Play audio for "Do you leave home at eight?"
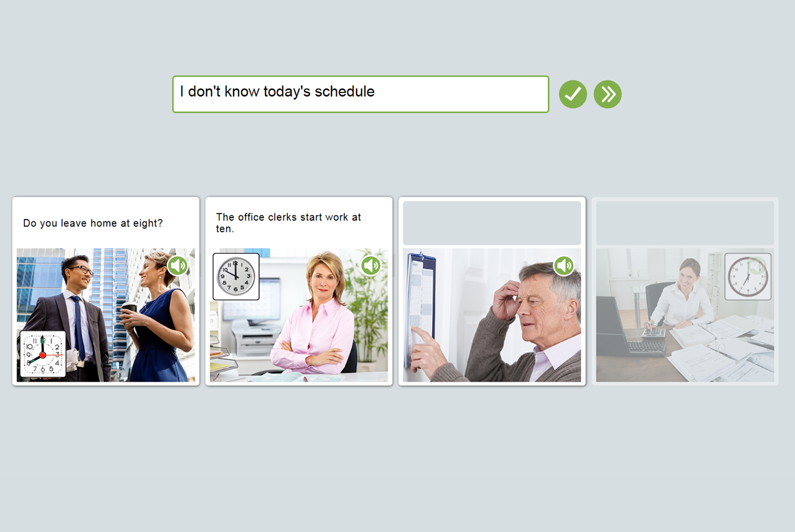Image resolution: width=795 pixels, height=532 pixels. coord(178,266)
